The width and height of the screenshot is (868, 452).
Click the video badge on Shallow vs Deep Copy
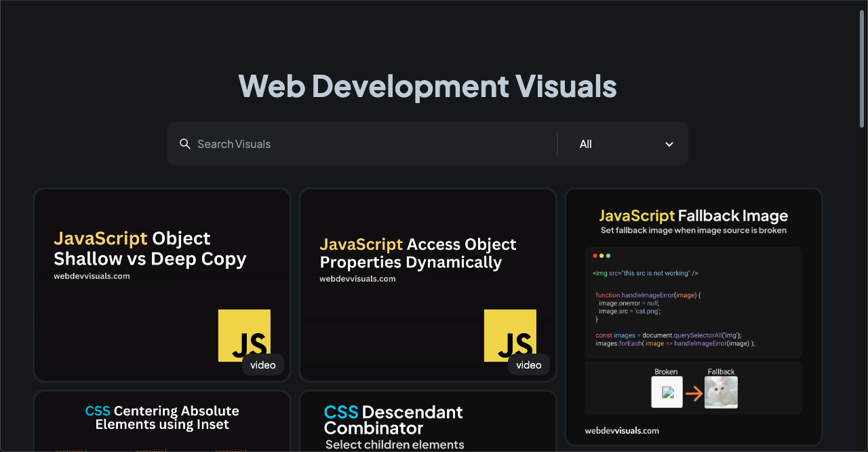pos(263,365)
